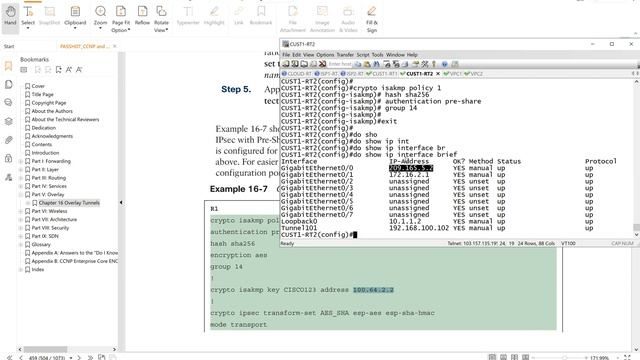Open the Pages panel in sidebar

coord(8,84)
